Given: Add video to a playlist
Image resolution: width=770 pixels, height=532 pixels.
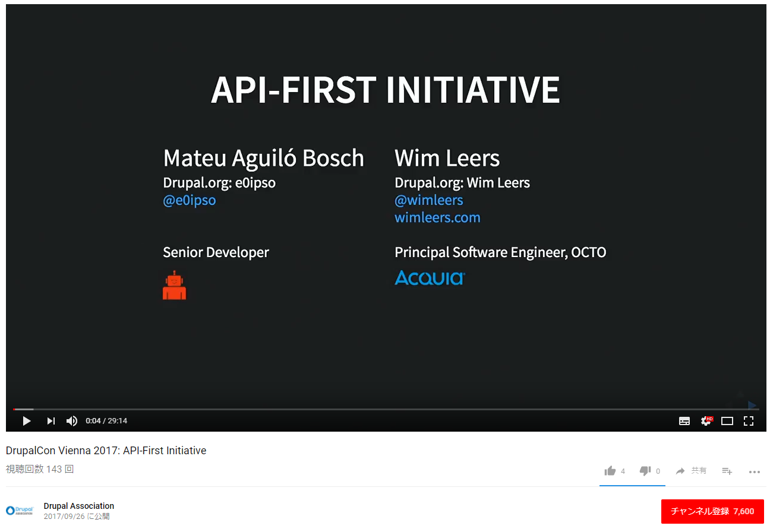Looking at the screenshot, I should coord(727,471).
